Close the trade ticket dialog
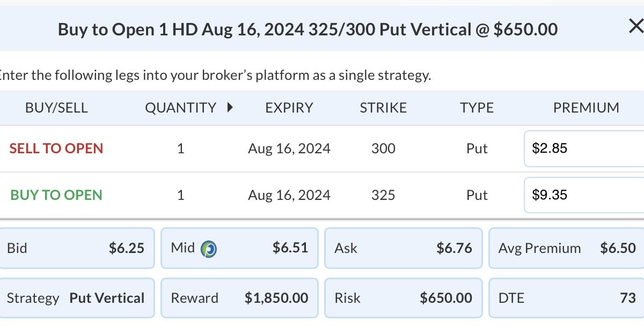Image resolution: width=644 pixels, height=328 pixels. (635, 26)
